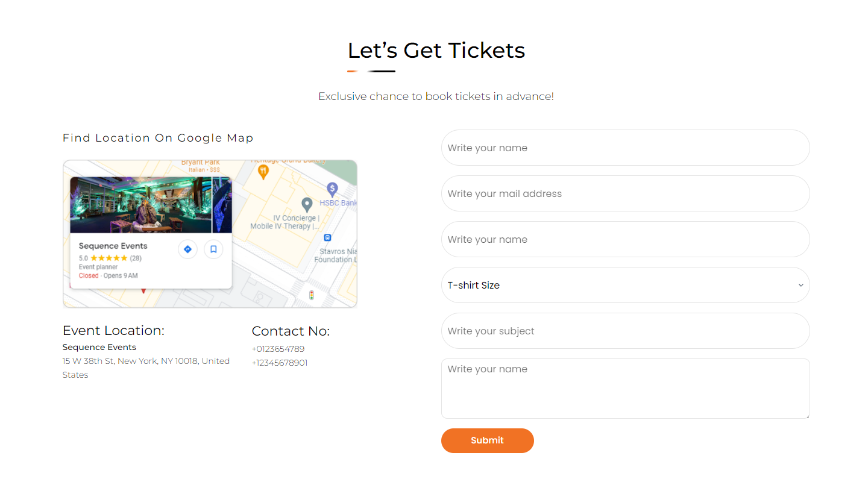868x488 pixels.
Task: Click the Sequence Events title on map card
Action: [113, 246]
